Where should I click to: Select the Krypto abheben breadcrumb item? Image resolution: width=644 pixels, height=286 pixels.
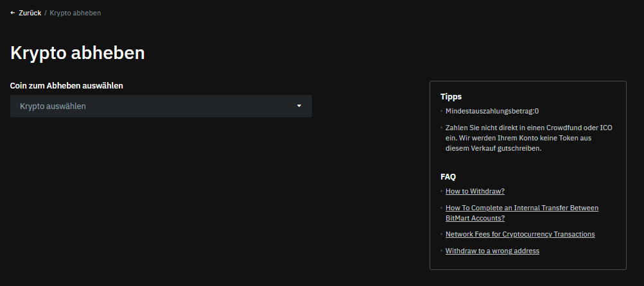[75, 13]
